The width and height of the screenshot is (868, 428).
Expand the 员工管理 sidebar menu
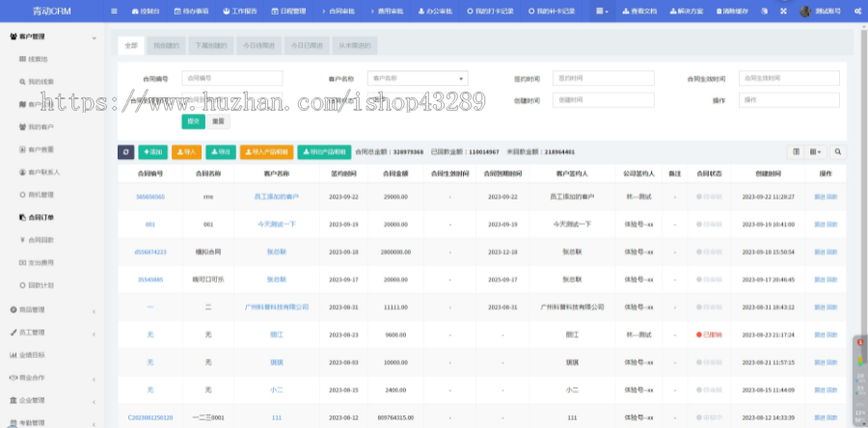pyautogui.click(x=93, y=333)
